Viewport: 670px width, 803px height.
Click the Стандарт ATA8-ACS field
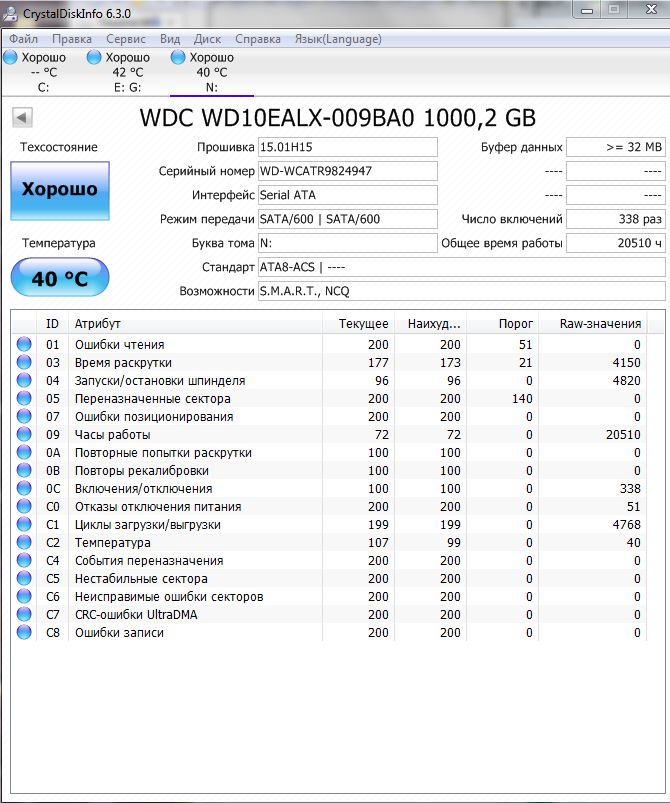[x=462, y=267]
